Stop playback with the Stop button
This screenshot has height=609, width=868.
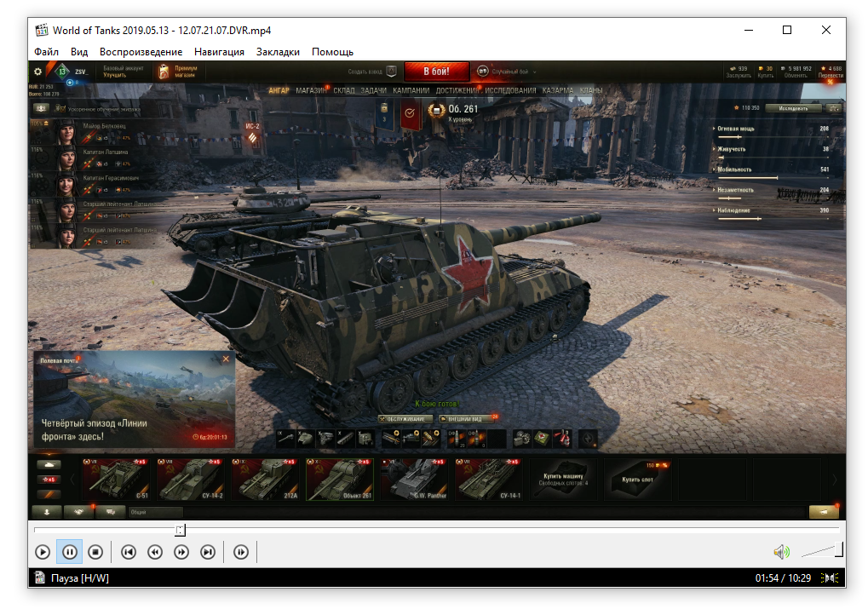95,552
